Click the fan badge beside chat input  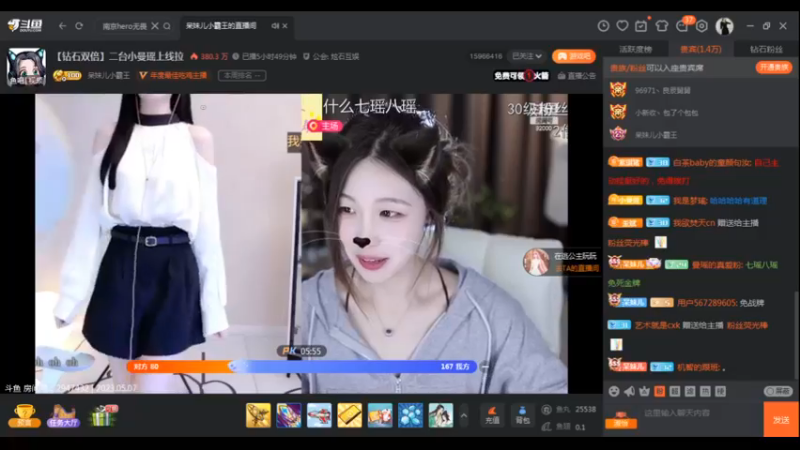coord(621,419)
